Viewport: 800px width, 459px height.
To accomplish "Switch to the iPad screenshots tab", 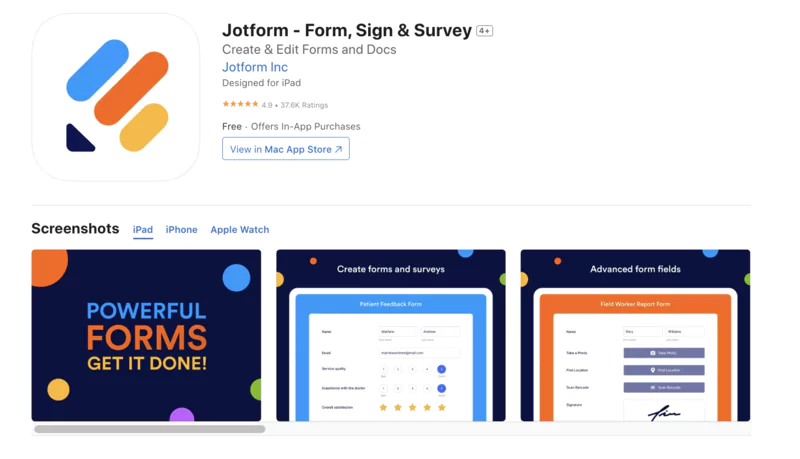I will (x=143, y=230).
